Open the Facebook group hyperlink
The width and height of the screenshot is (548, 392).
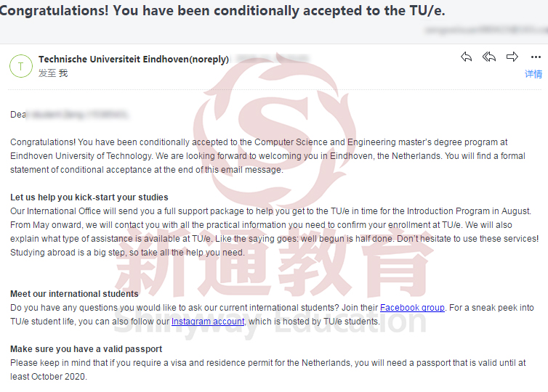pyautogui.click(x=412, y=308)
